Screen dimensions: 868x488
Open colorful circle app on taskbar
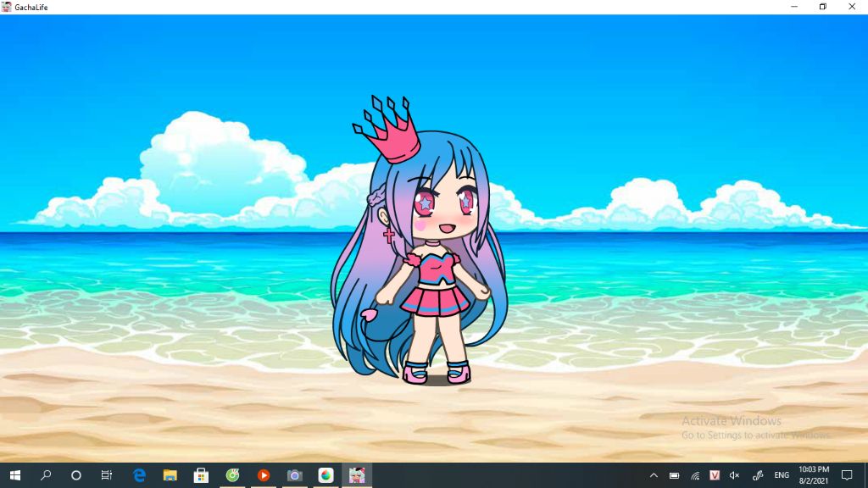(326, 475)
